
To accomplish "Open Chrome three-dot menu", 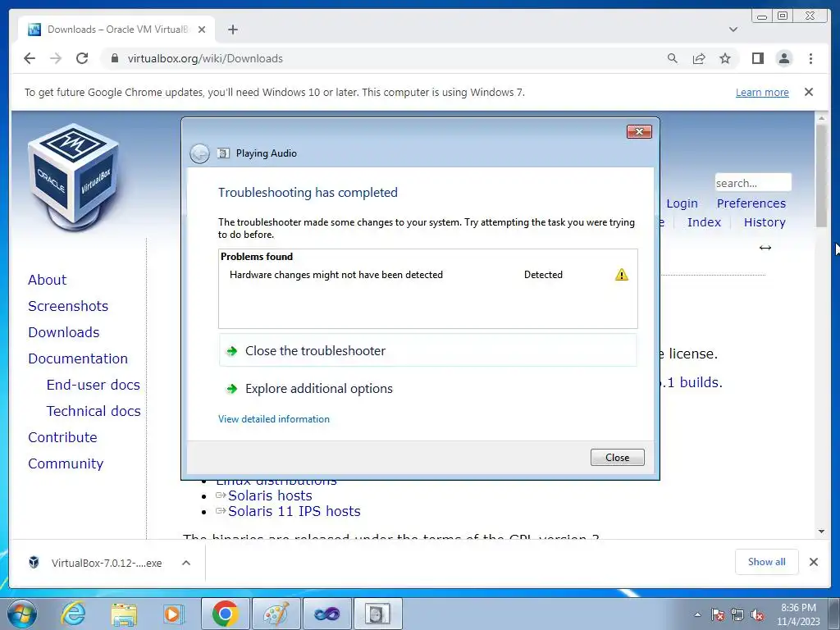I will (x=810, y=58).
